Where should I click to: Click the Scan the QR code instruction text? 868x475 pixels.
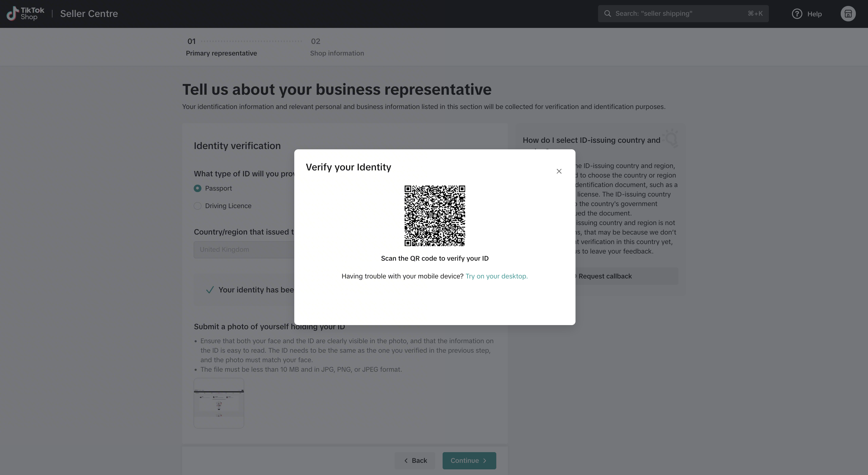click(x=435, y=259)
